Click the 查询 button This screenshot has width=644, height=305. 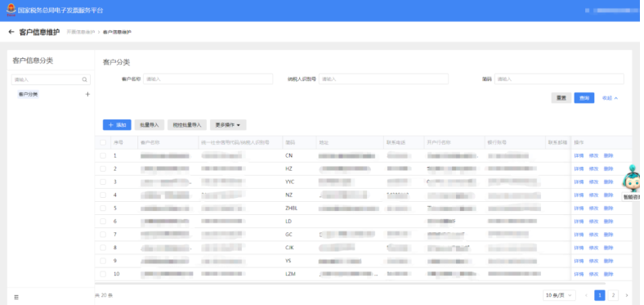click(x=584, y=98)
